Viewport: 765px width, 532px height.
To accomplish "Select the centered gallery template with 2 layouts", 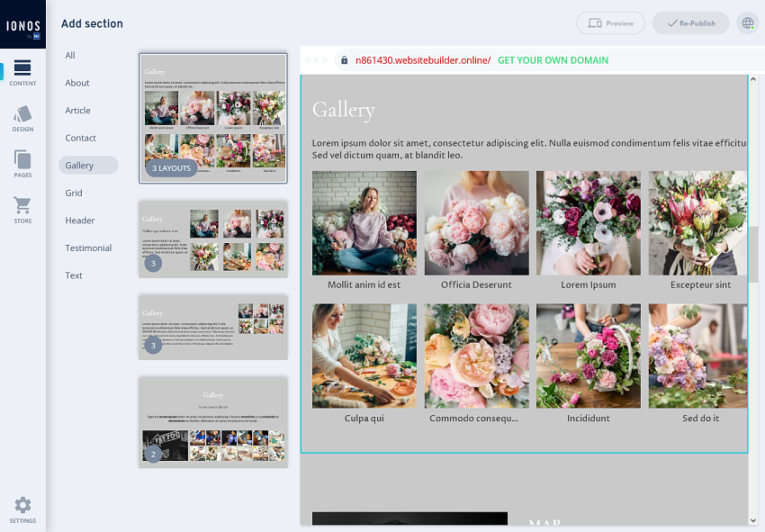I will (x=212, y=421).
